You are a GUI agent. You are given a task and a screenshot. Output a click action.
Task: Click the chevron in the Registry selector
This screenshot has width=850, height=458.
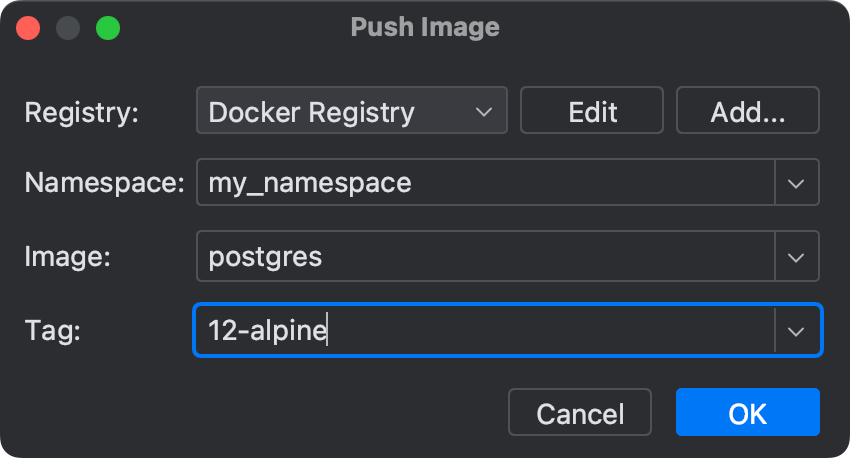(x=484, y=111)
